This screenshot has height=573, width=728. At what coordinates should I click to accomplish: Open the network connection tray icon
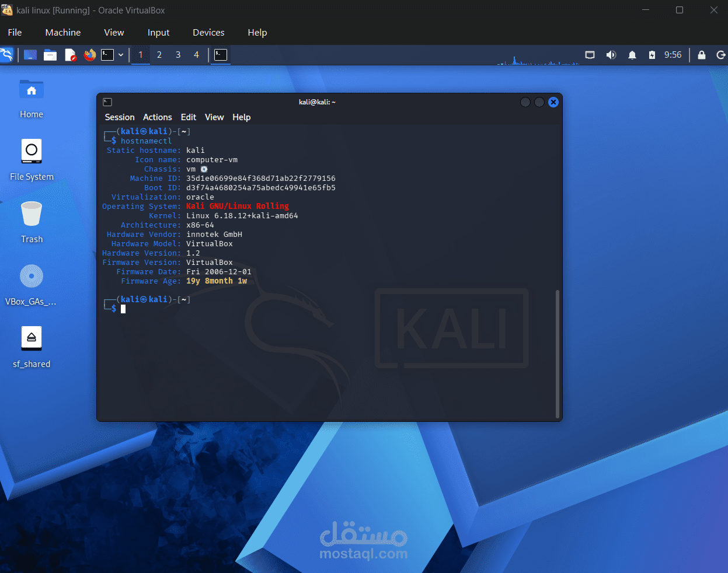point(590,55)
